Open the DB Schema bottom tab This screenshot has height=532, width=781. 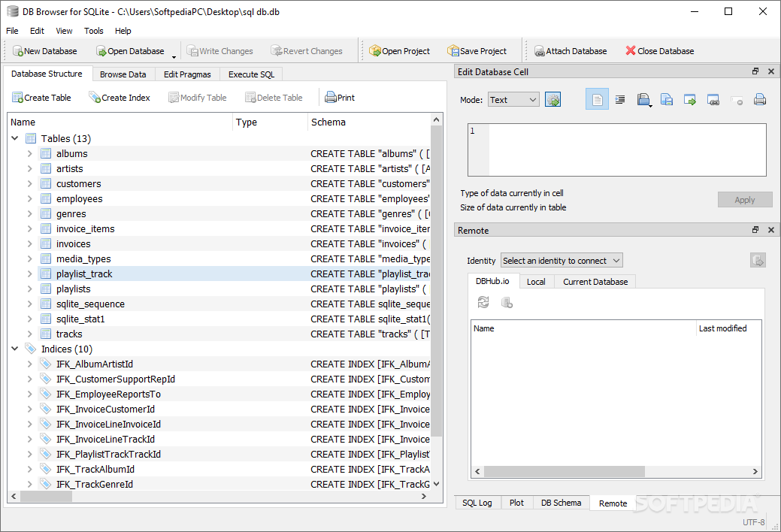(x=561, y=503)
